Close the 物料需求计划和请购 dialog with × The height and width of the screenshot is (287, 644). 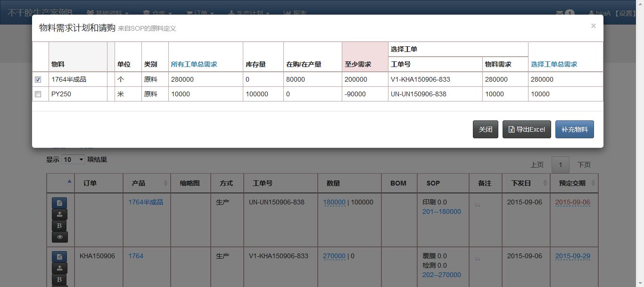(x=593, y=26)
